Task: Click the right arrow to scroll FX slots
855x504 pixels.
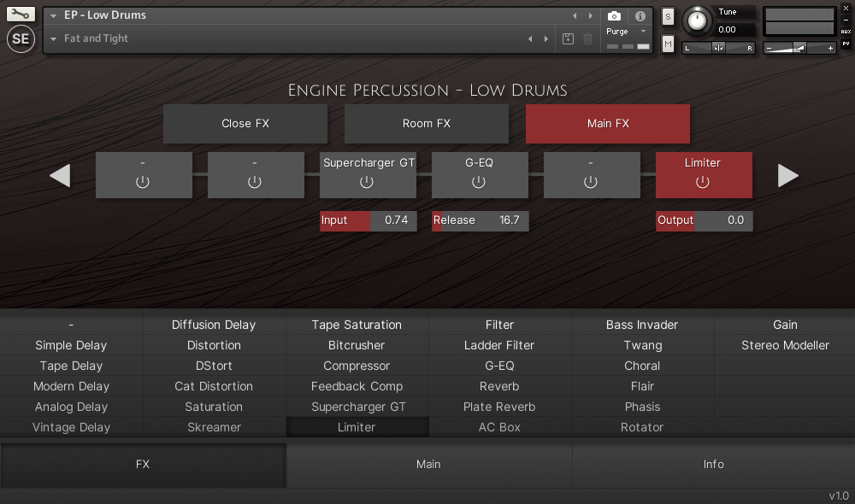Action: 787,176
